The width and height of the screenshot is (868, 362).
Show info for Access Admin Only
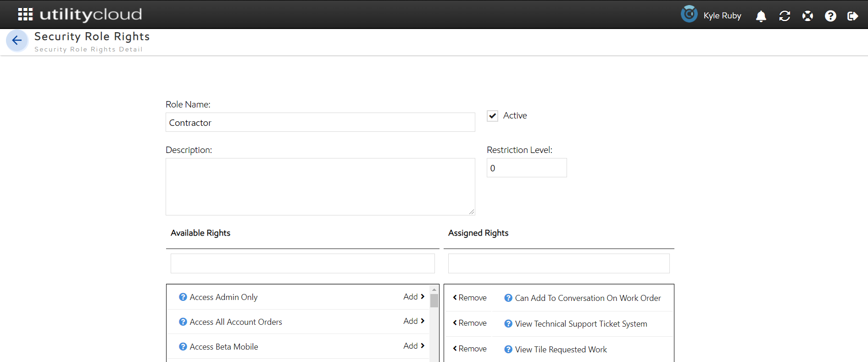pyautogui.click(x=183, y=297)
